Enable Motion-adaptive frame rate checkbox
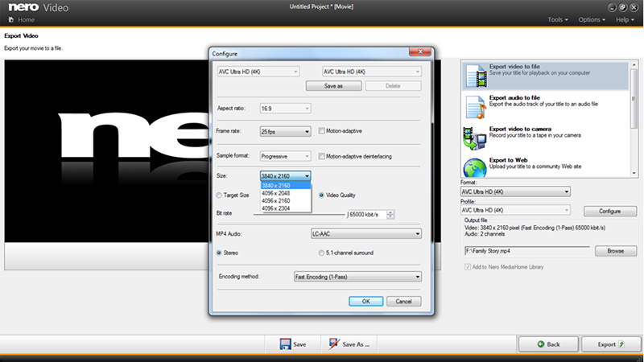Viewport: 644px width, 362px height. click(321, 131)
